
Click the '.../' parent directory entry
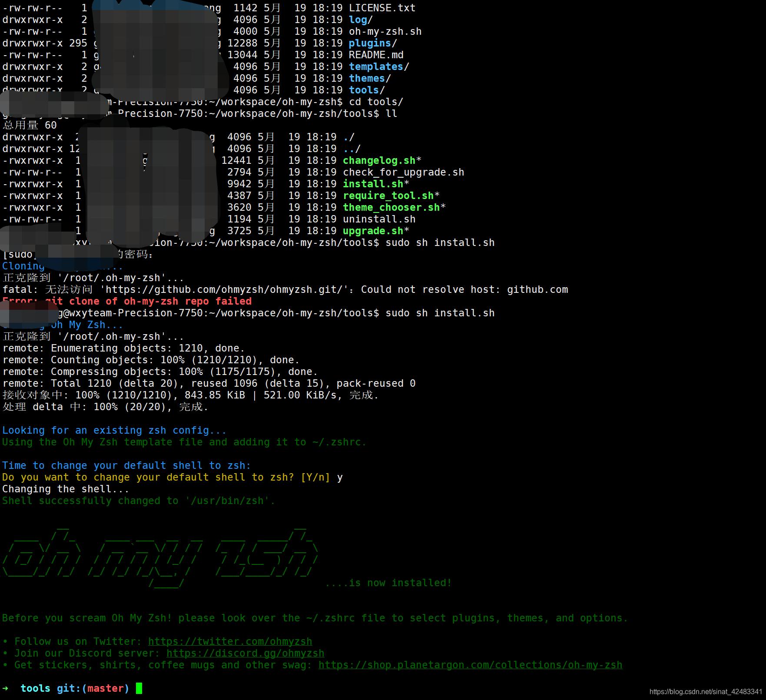pos(352,149)
